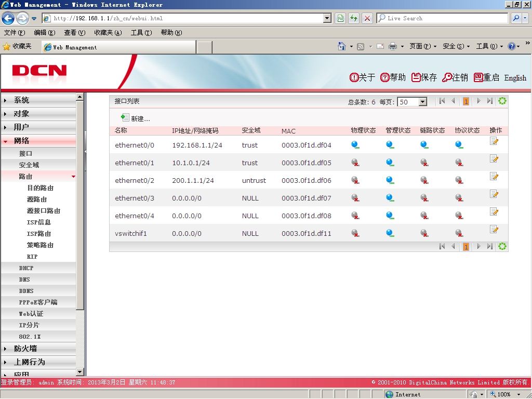
Task: Click the browser Forward button
Action: [22, 18]
